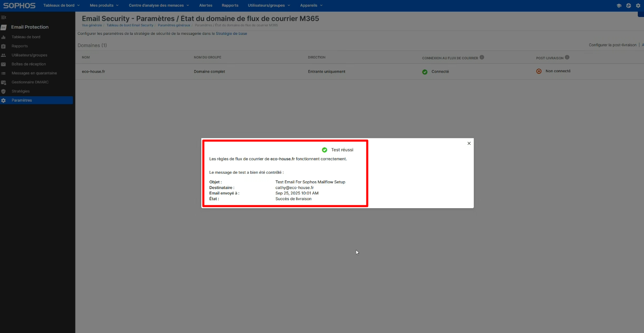Click the NOM column header

85,58
